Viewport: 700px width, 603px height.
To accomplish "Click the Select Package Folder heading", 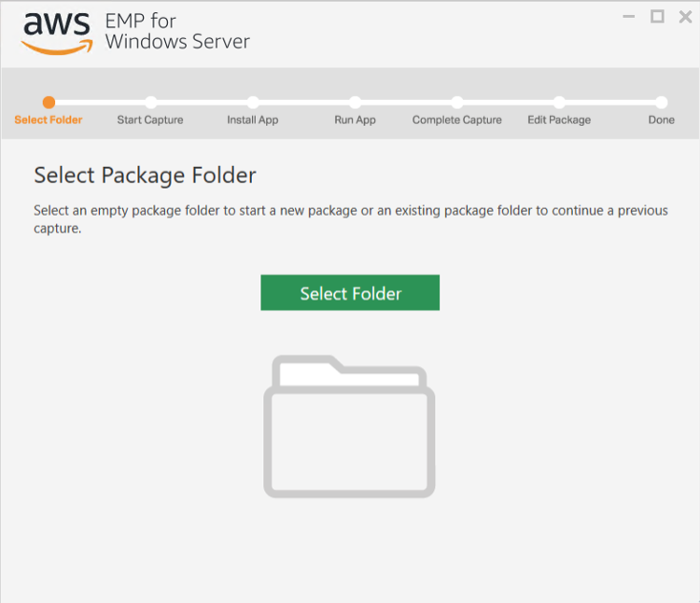I will pos(145,175).
